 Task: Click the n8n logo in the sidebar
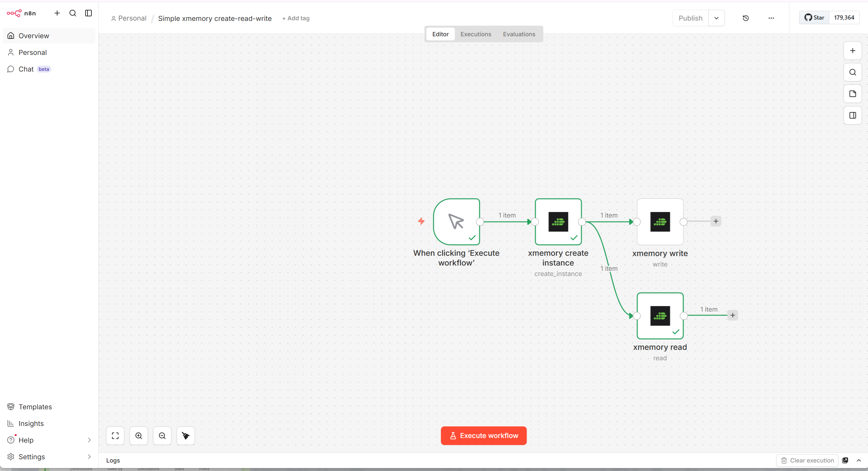click(x=13, y=13)
